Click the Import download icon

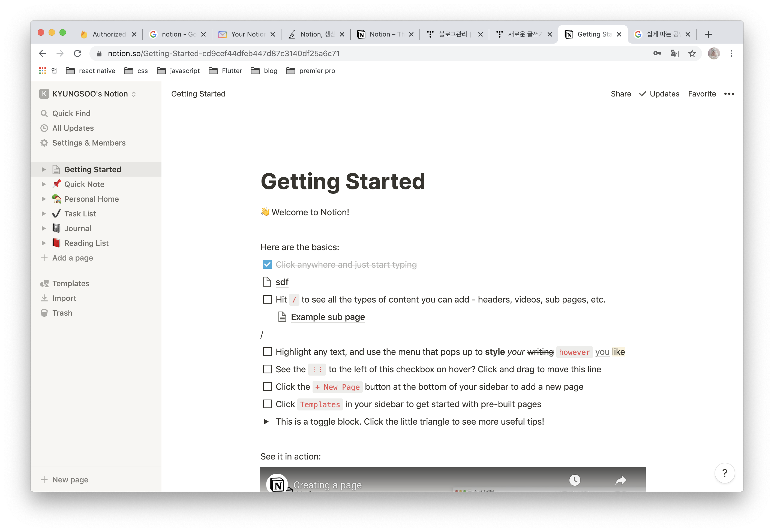tap(44, 298)
